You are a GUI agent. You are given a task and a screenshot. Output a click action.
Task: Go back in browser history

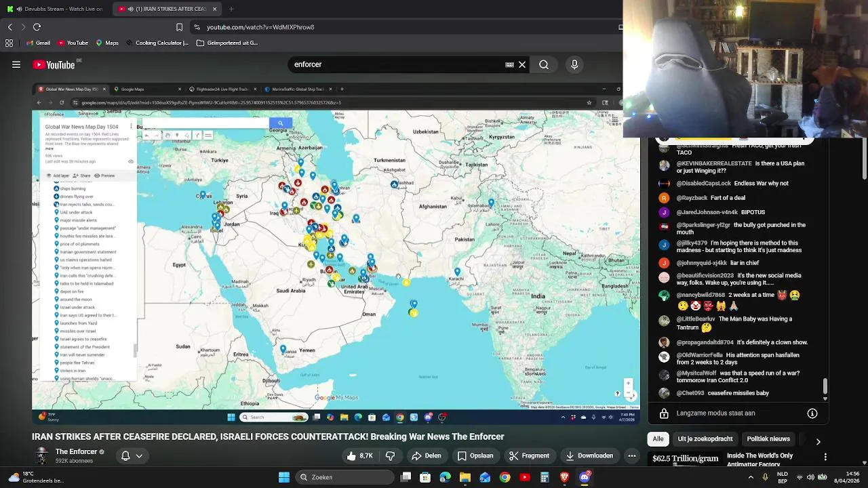9,27
